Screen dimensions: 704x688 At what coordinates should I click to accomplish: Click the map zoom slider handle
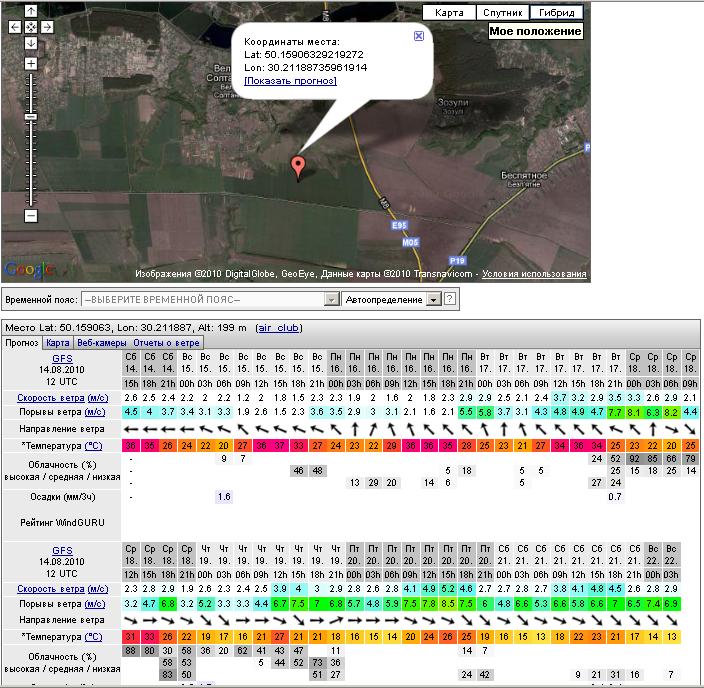click(x=31, y=117)
